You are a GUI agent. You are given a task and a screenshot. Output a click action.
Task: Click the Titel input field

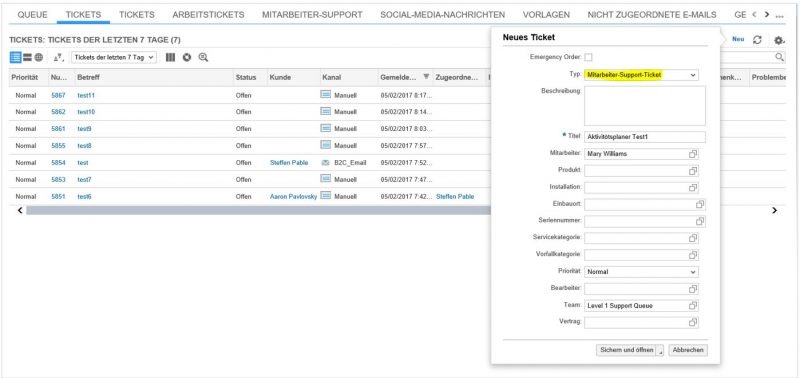tap(645, 137)
